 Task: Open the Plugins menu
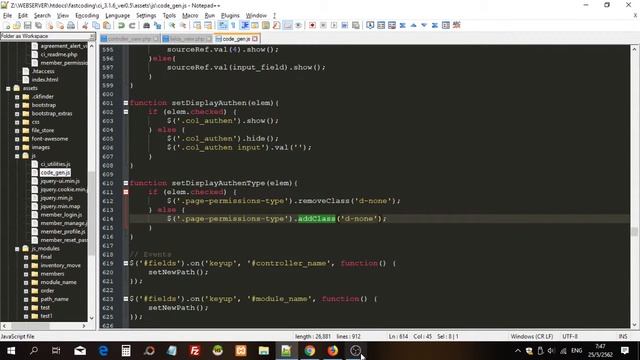(x=230, y=16)
